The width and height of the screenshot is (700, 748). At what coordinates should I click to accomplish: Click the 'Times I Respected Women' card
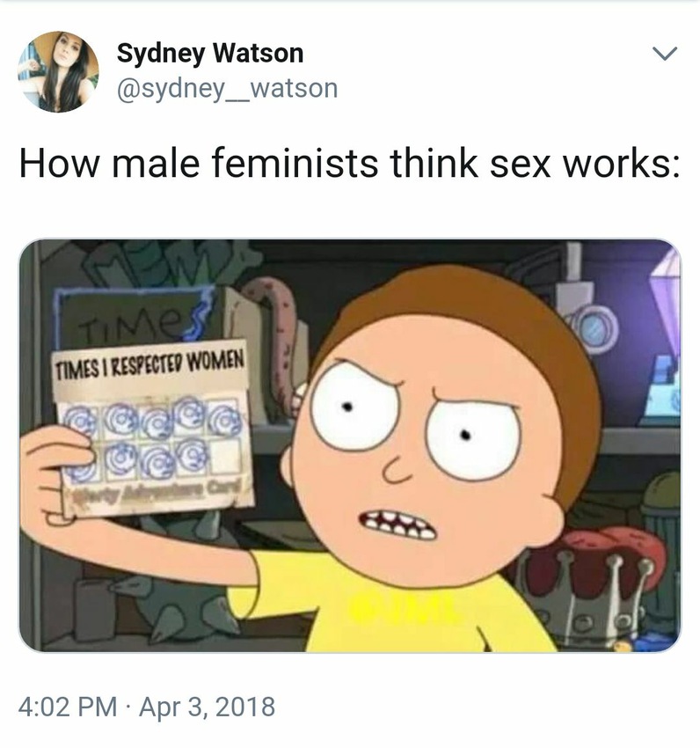(x=153, y=428)
